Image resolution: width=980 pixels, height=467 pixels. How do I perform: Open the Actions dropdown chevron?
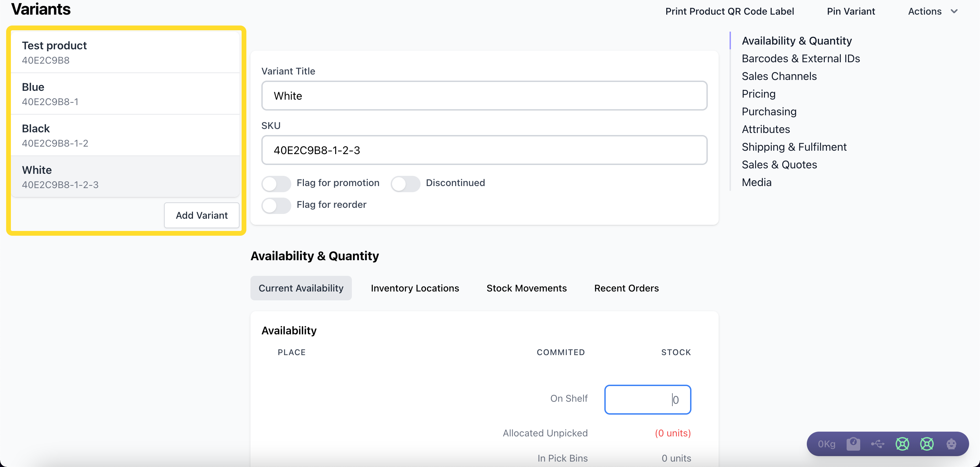coord(954,12)
